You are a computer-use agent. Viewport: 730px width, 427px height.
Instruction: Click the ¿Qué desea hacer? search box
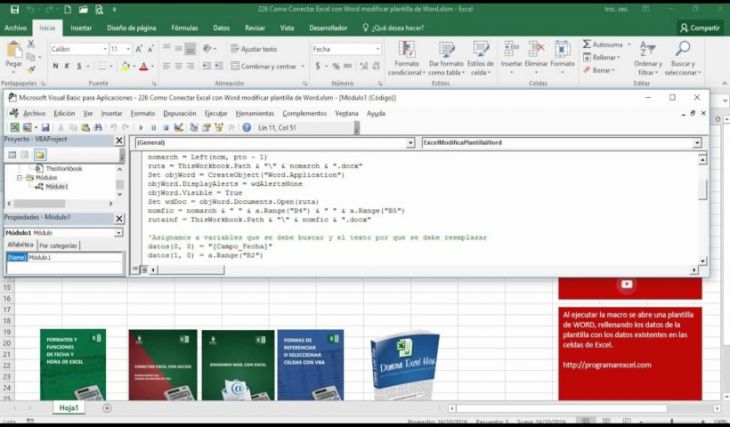tap(393, 28)
